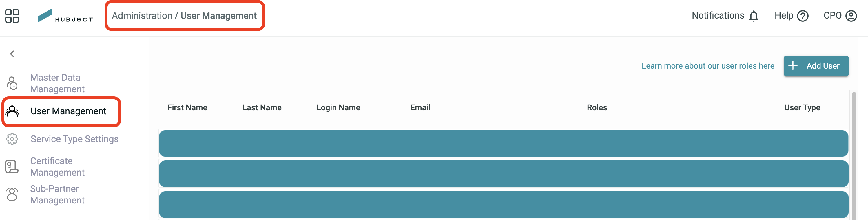
Task: Click the Master Data Management icon
Action: click(x=12, y=83)
